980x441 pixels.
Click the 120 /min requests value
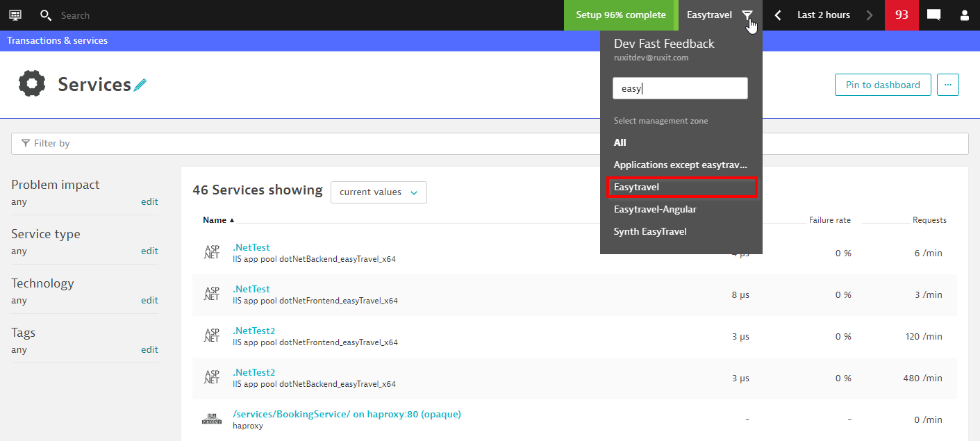(x=922, y=337)
